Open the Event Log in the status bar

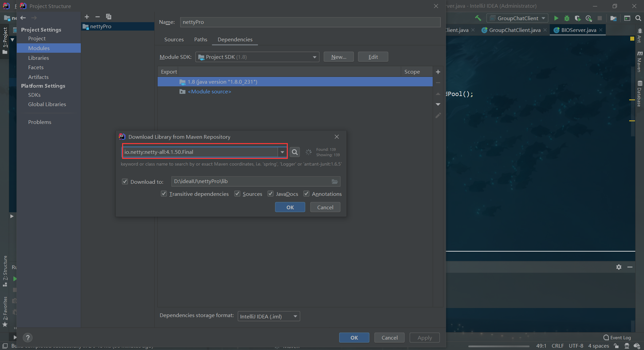point(617,338)
